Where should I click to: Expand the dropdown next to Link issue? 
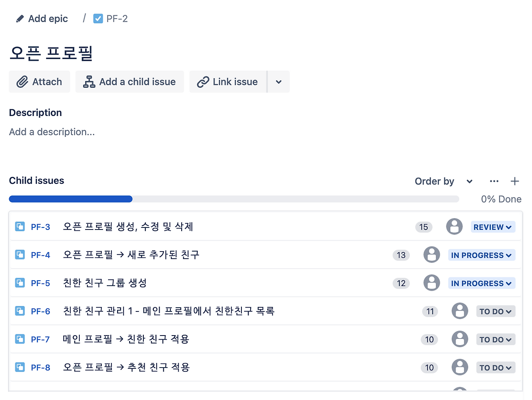278,82
